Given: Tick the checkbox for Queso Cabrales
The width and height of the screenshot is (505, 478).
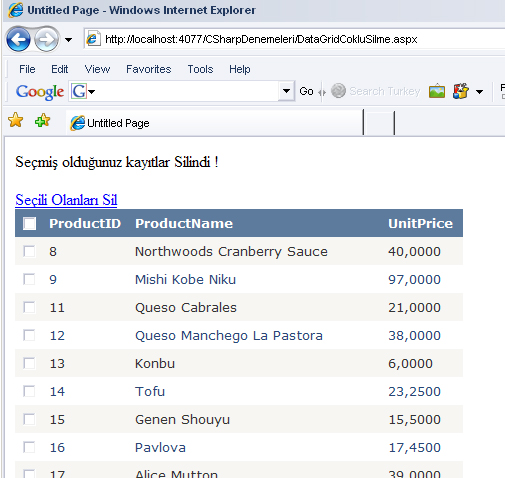Looking at the screenshot, I should click(29, 307).
